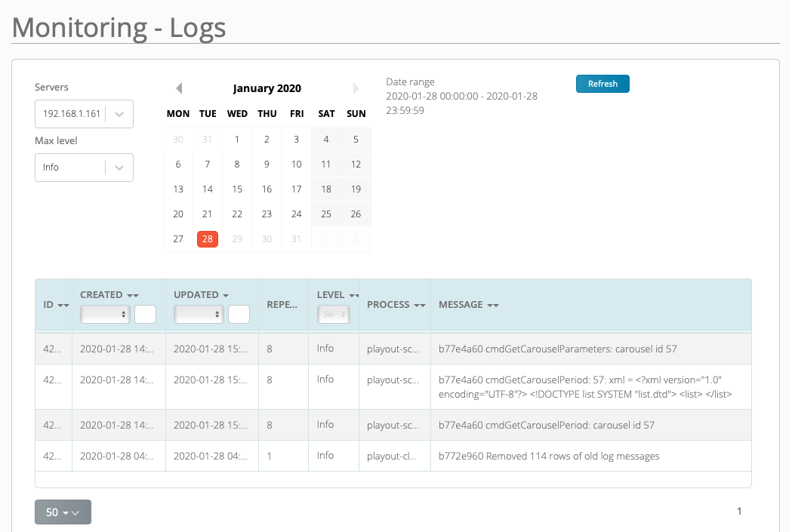789x532 pixels.
Task: Open the 50 rows-per-page dropdown
Action: 63,512
